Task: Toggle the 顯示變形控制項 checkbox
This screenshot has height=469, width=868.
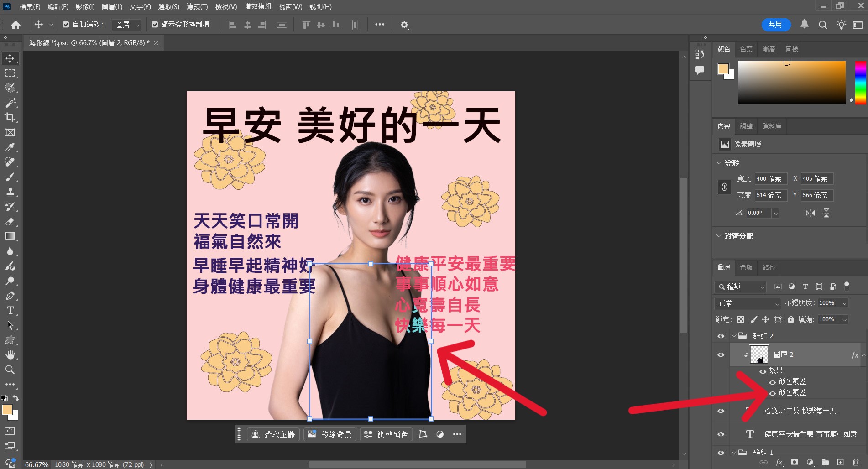Action: [x=155, y=25]
